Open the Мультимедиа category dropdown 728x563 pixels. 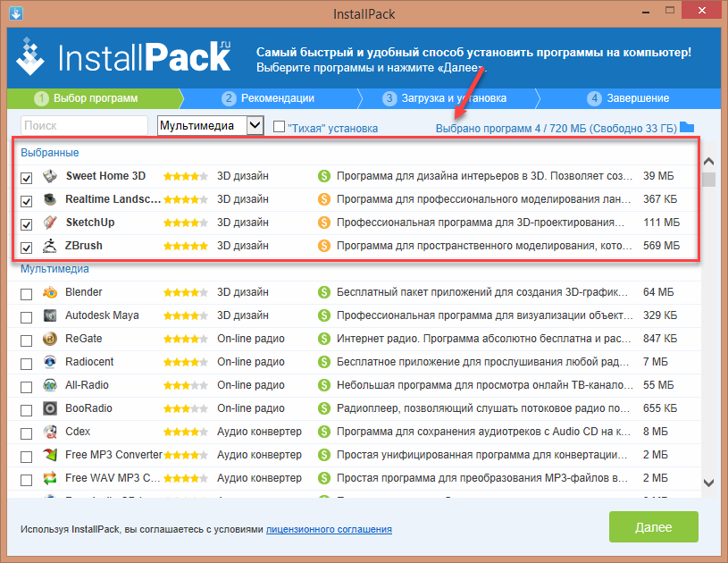255,126
